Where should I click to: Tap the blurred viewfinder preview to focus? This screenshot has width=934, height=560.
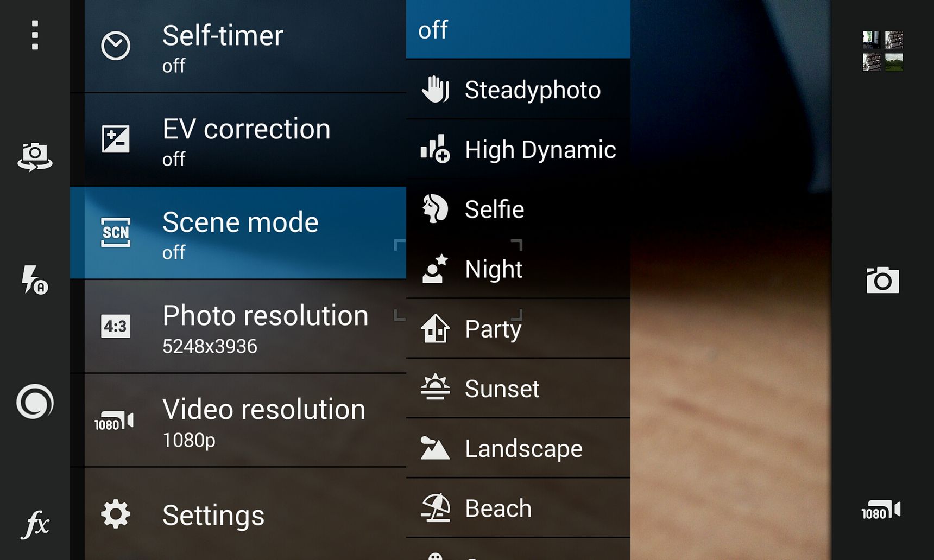(730, 280)
